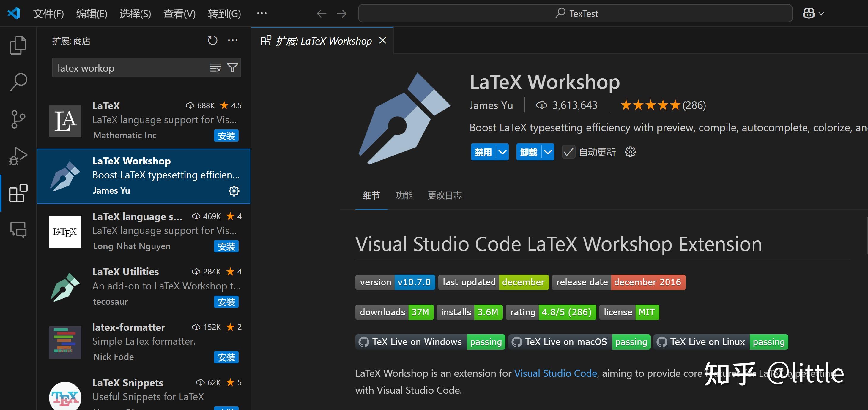Open the extensions filter icon
Image resolution: width=868 pixels, height=410 pixels.
pyautogui.click(x=232, y=68)
